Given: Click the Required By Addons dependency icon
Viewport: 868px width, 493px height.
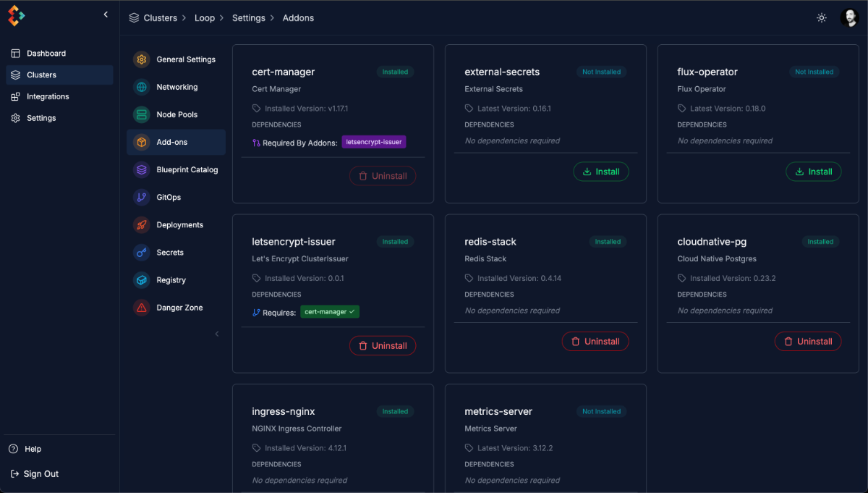Looking at the screenshot, I should (256, 143).
